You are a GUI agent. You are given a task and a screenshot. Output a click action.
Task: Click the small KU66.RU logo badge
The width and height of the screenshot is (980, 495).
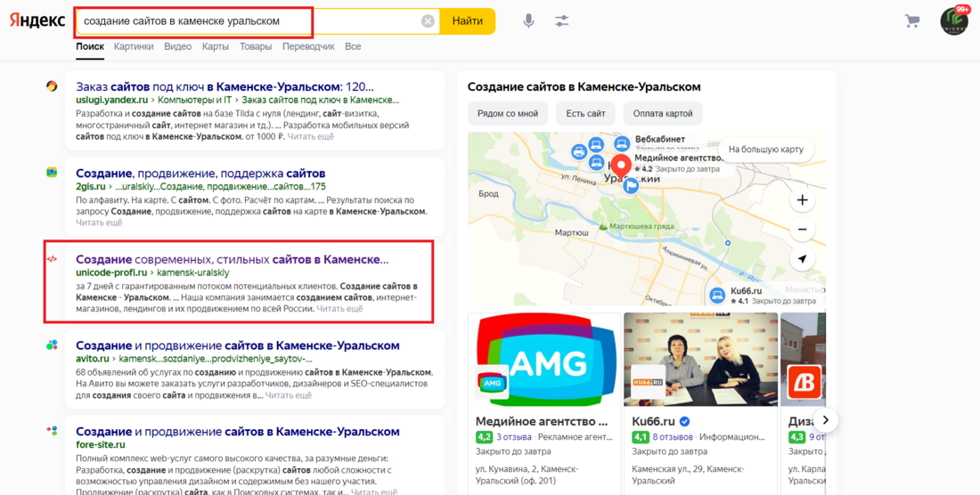(648, 383)
